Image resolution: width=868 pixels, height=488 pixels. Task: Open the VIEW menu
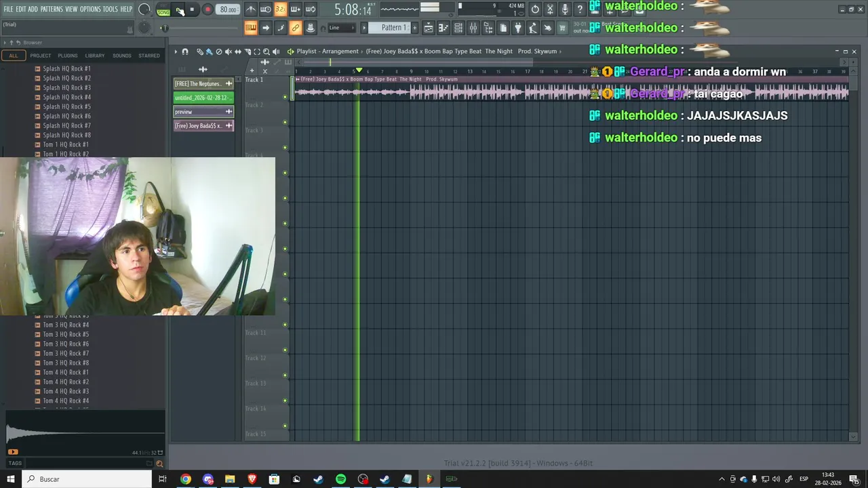(x=71, y=9)
